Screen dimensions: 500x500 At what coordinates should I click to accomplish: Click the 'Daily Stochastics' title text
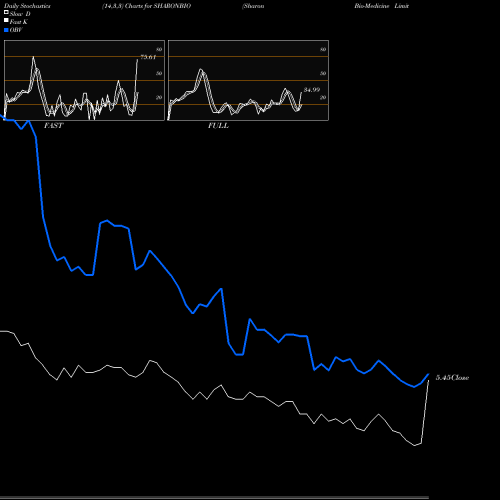click(27, 6)
